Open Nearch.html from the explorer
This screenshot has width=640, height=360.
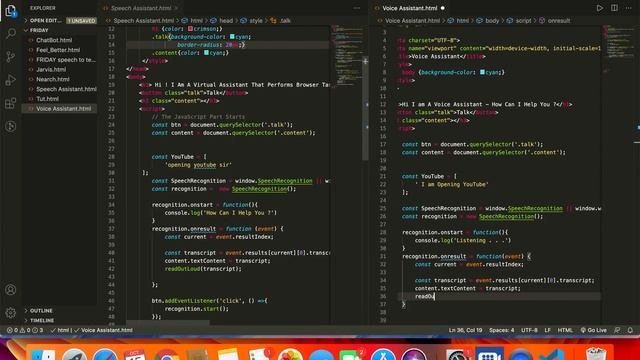[53, 79]
